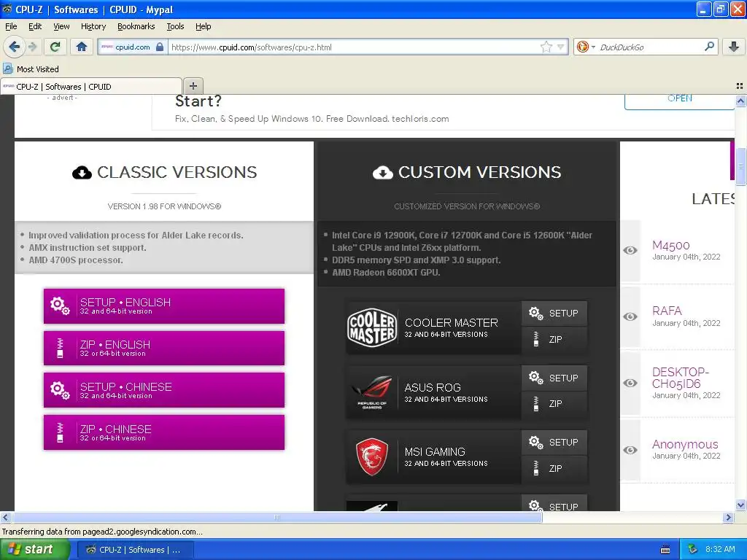This screenshot has height=560, width=747.
Task: Open the search engine selector dropdown
Action: coord(593,47)
